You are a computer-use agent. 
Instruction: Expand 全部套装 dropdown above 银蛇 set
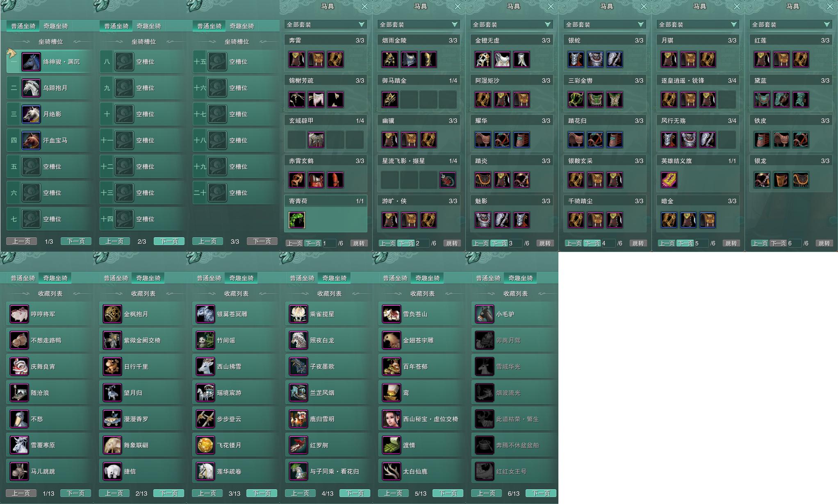coord(605,25)
